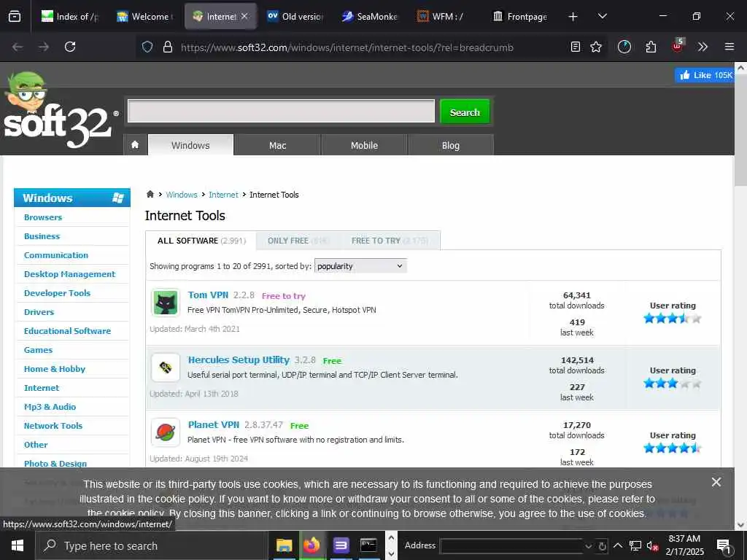Show hidden system tray icons

coord(617,545)
